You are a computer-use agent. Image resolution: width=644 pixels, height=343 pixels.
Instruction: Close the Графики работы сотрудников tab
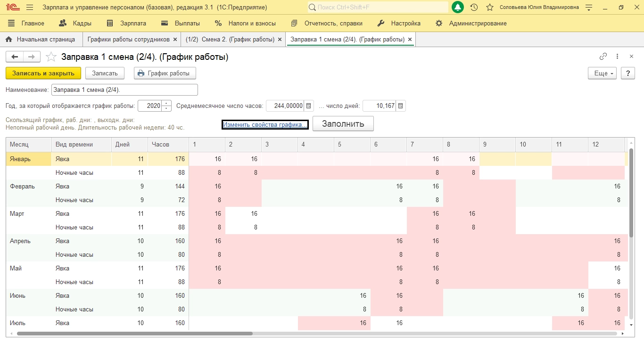175,40
